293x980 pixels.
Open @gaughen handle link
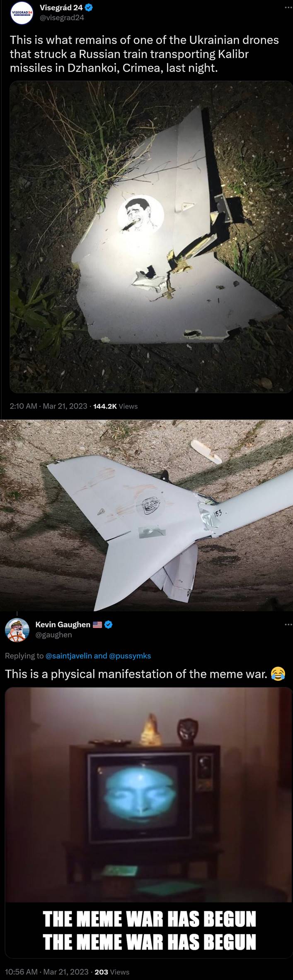54,634
